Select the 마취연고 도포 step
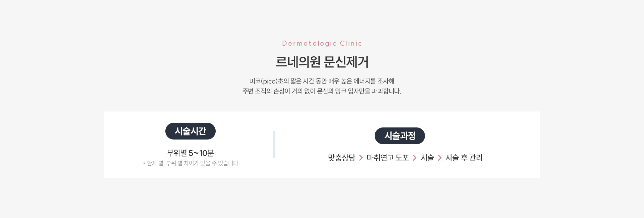Image resolution: width=644 pixels, height=218 pixels. click(388, 158)
